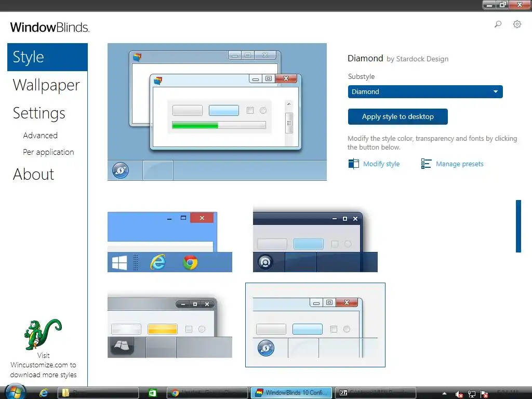This screenshot has height=399, width=532.
Task: Show hidden tray icons arrow
Action: click(x=444, y=394)
